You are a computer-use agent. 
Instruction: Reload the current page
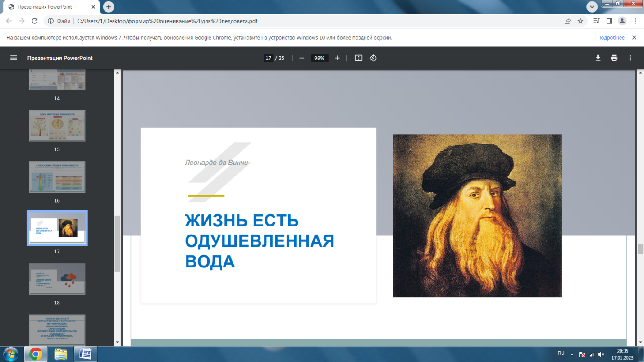pos(35,21)
